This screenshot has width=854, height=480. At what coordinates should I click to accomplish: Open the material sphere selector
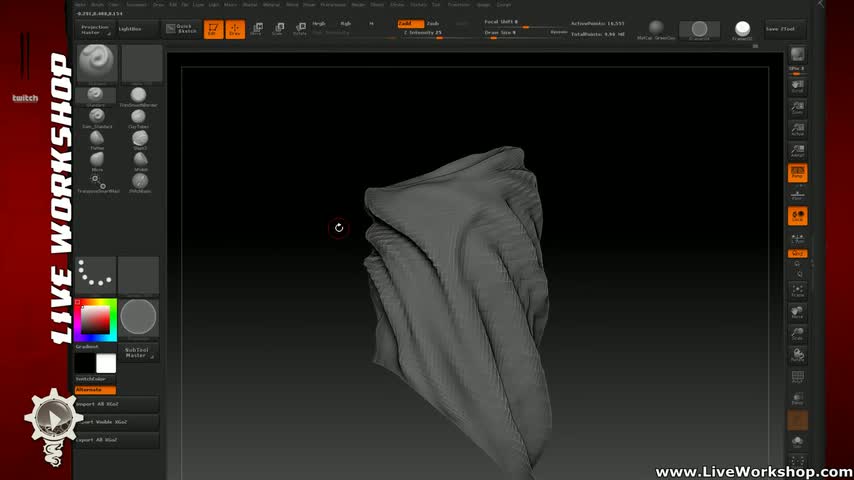[x=138, y=318]
